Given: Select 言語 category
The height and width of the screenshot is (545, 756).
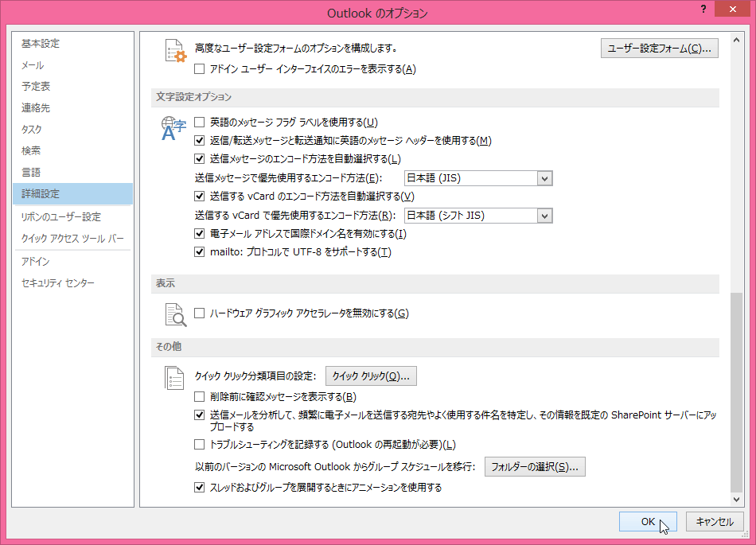Looking at the screenshot, I should pos(72,172).
